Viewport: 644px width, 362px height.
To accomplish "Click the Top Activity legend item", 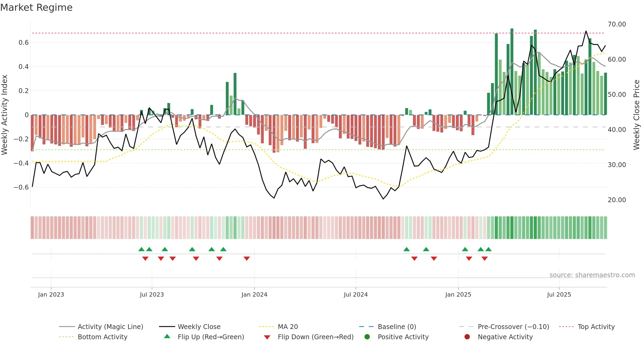I will [587, 327].
